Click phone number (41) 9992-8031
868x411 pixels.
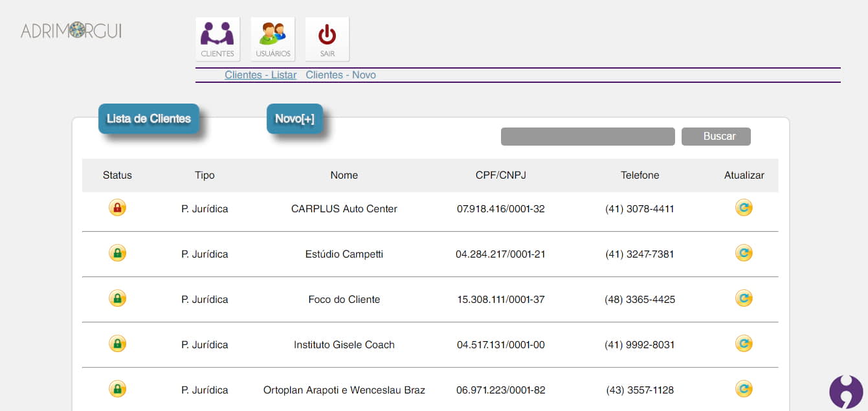coord(640,345)
